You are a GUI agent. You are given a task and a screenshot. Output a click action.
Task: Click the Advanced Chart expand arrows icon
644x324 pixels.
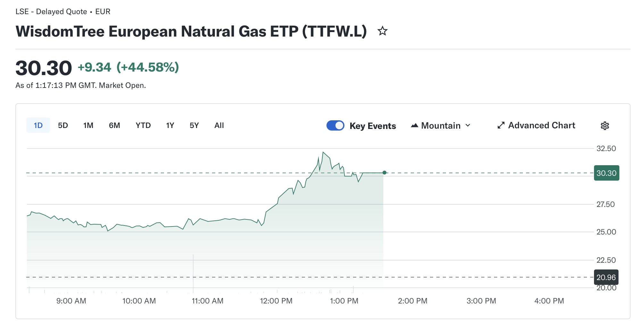point(501,125)
